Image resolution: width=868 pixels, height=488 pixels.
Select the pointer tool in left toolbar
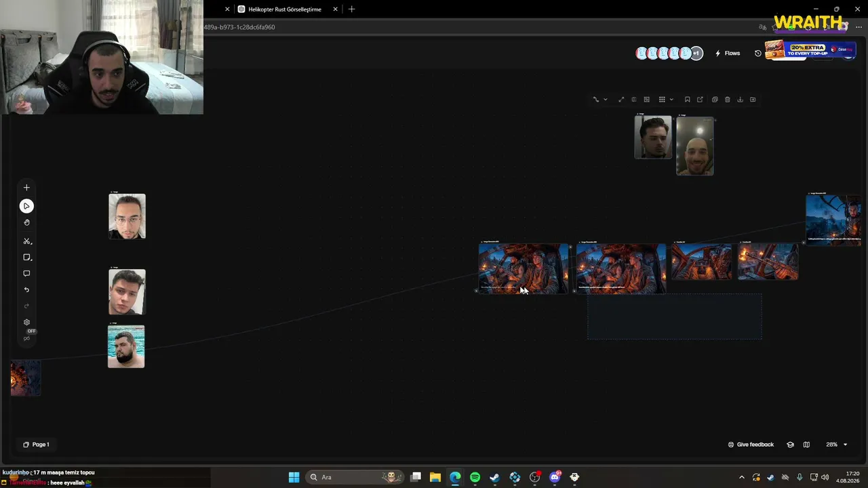pyautogui.click(x=26, y=206)
